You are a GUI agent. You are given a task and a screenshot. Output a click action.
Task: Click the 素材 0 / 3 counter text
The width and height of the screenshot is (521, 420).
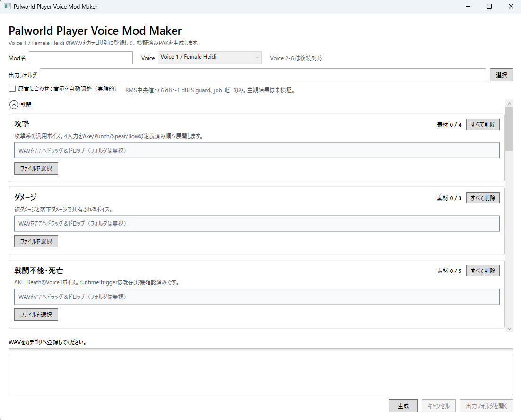click(449, 198)
